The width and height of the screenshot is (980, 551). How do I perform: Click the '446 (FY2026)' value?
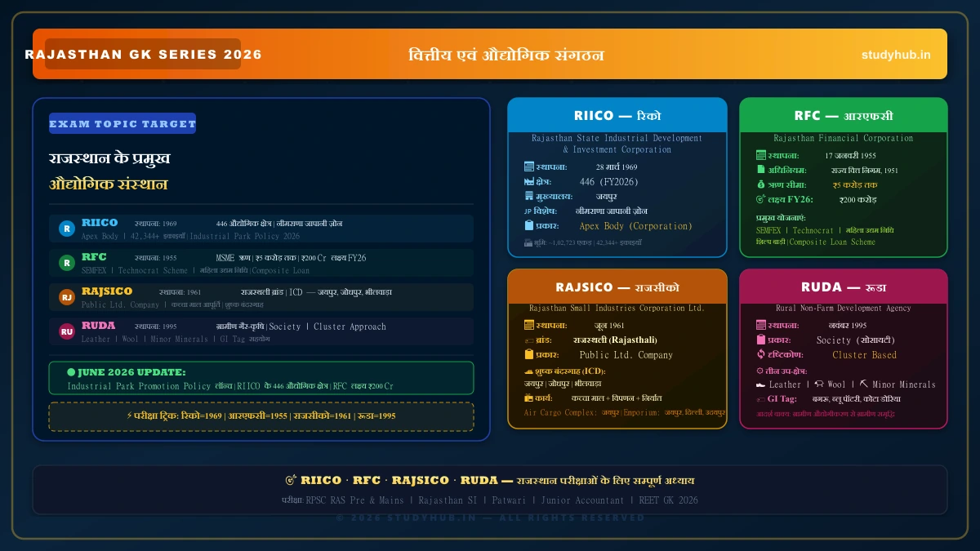609,181
